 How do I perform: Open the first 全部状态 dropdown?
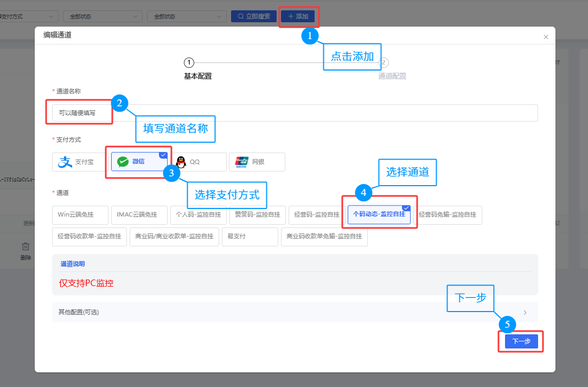(103, 16)
